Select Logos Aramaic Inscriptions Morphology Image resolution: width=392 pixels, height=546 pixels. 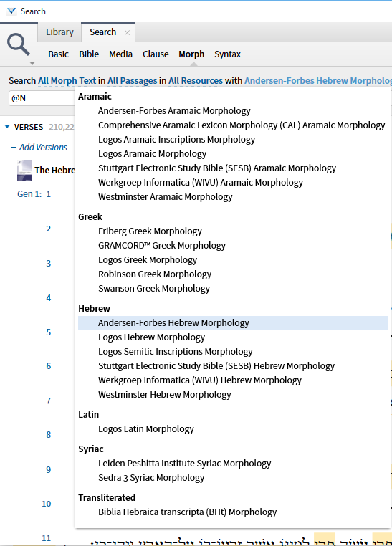(x=176, y=139)
